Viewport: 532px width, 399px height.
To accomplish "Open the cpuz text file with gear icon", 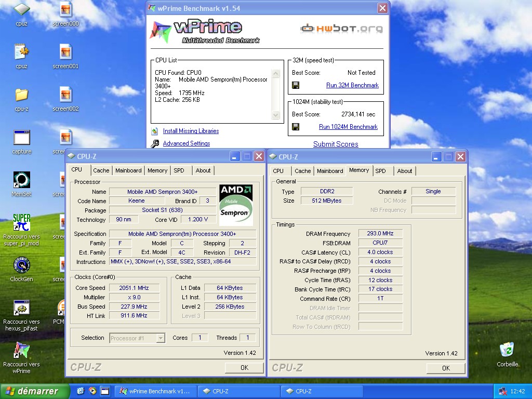I will coord(21,52).
